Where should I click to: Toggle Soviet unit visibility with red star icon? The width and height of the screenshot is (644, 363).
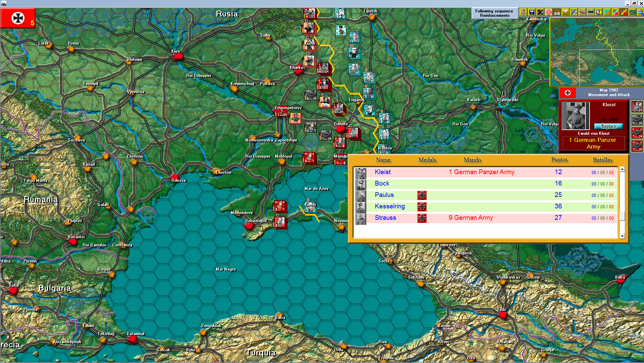[623, 12]
